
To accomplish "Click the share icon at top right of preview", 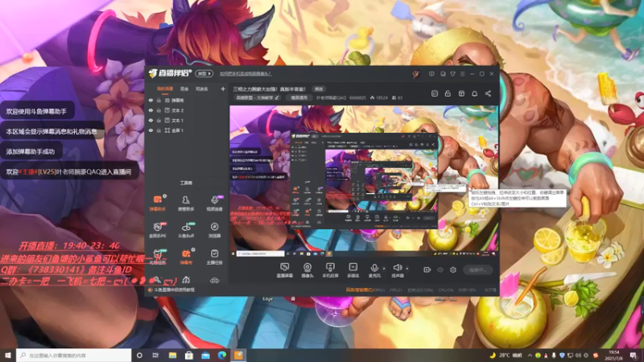I will [x=488, y=93].
